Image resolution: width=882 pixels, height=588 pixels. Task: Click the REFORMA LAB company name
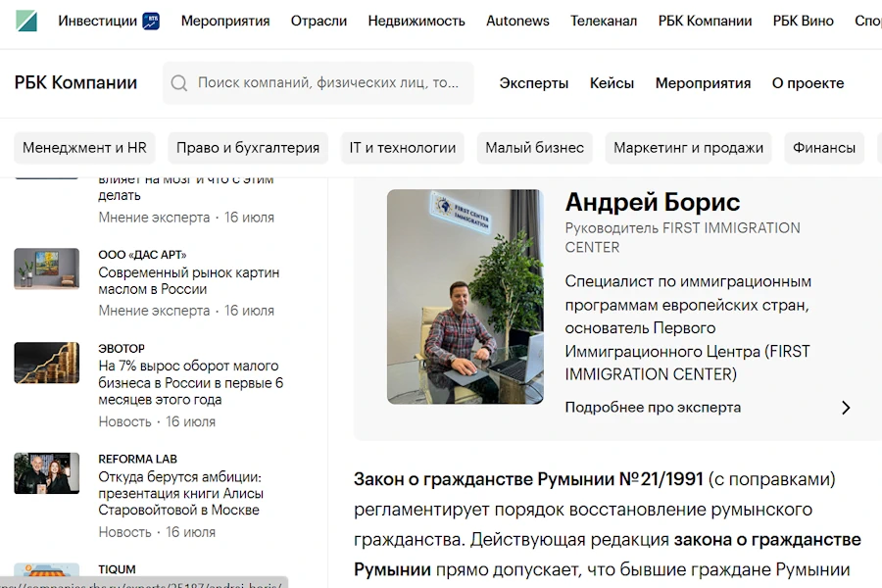point(138,460)
